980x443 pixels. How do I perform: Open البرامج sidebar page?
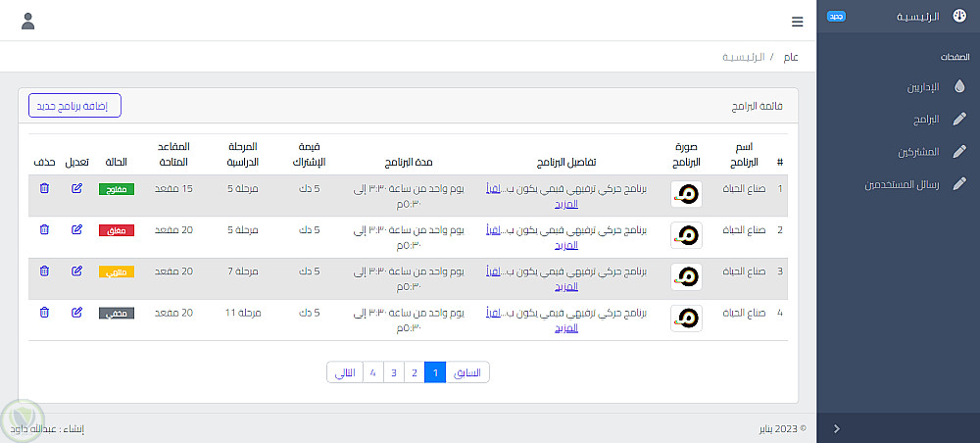point(920,120)
